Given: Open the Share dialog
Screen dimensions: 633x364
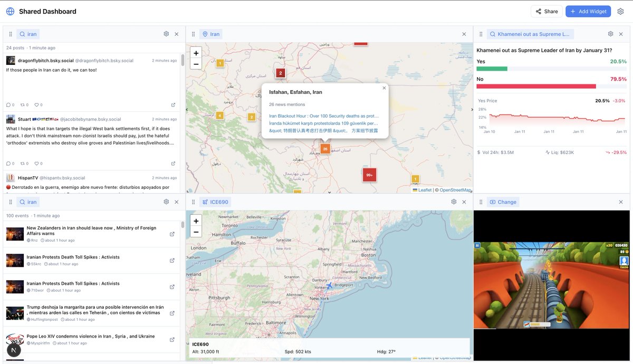Looking at the screenshot, I should pos(546,11).
